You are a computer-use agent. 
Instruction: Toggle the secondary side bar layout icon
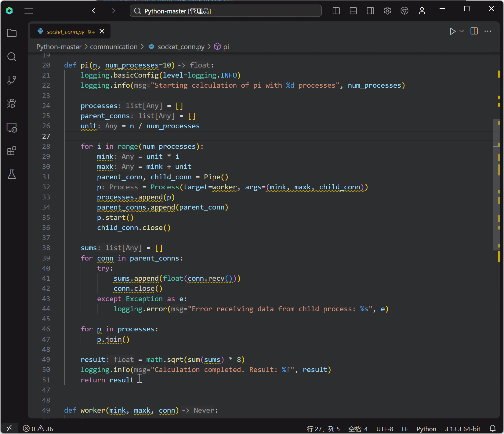[x=370, y=11]
